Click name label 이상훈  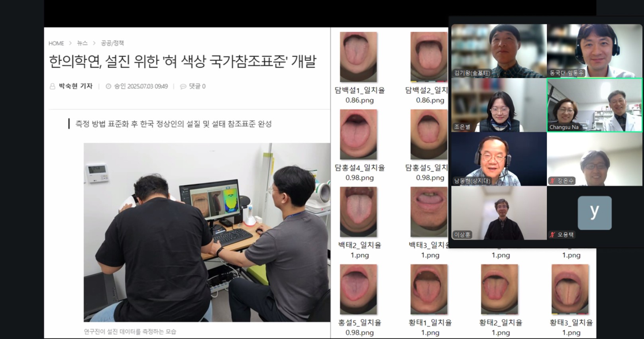click(462, 235)
